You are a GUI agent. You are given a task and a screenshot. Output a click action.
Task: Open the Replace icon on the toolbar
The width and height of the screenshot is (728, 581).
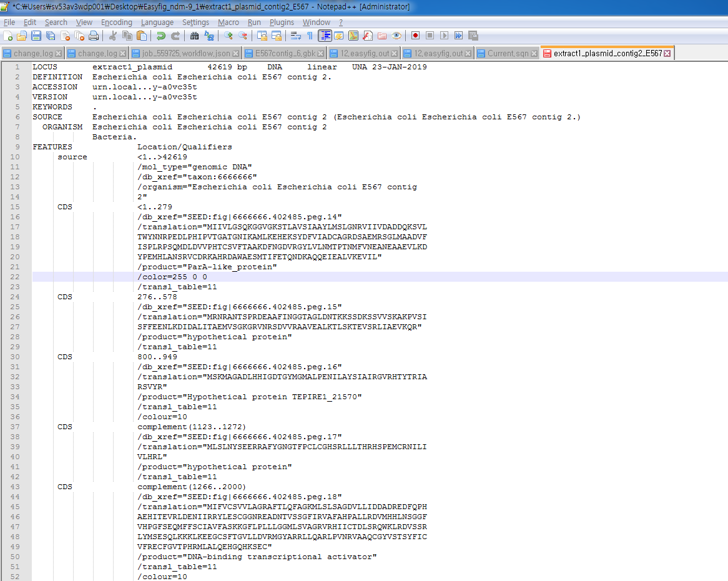tap(209, 35)
